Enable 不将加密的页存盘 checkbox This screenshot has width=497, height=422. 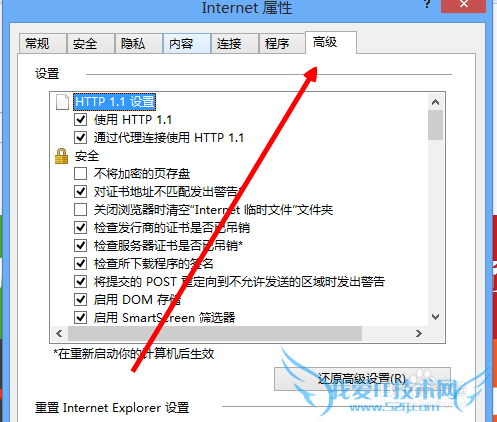80,173
